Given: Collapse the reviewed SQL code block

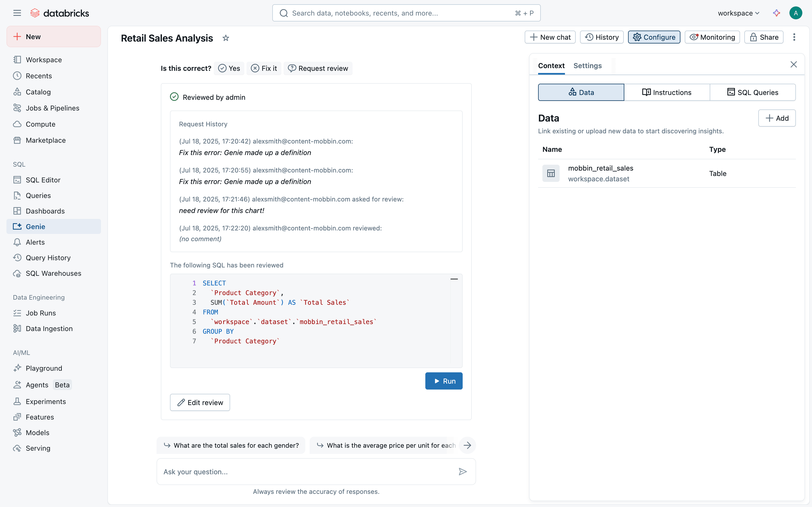Looking at the screenshot, I should point(454,279).
